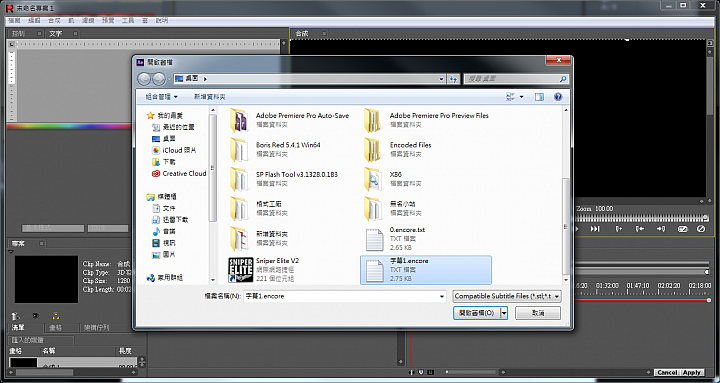Toggle the 專案 tab's dock square
This screenshot has width=720, height=383.
(x=41, y=243)
